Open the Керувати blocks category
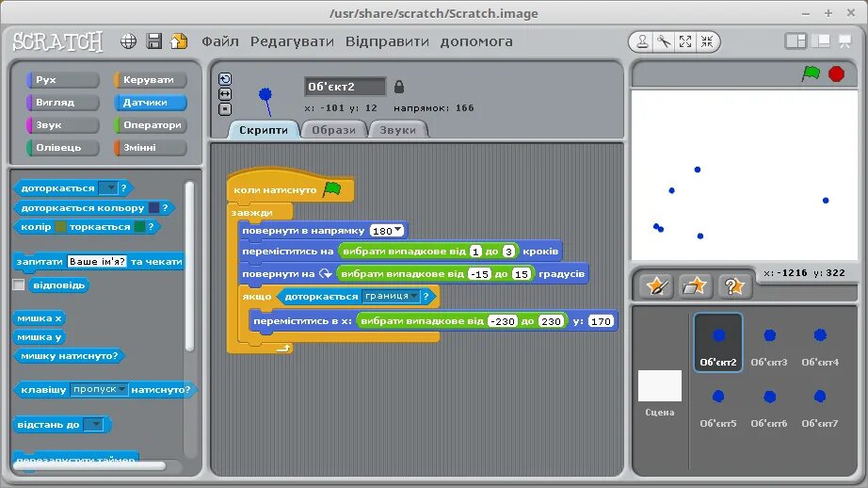Viewport: 868px width, 488px height. click(x=150, y=80)
